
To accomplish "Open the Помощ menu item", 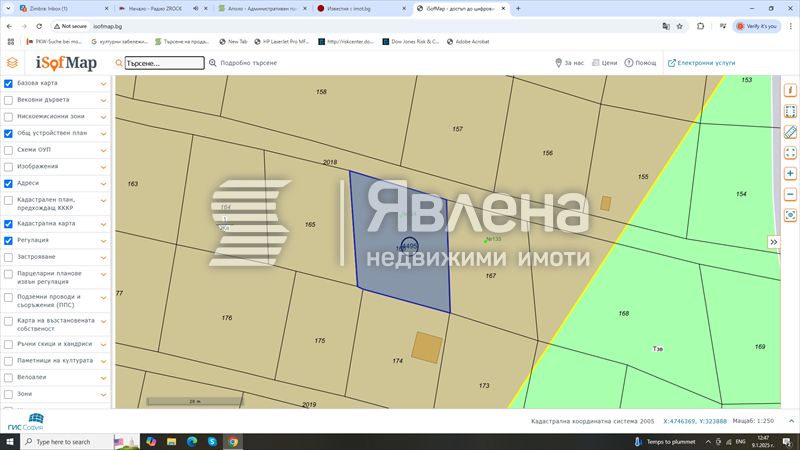I will coord(640,63).
